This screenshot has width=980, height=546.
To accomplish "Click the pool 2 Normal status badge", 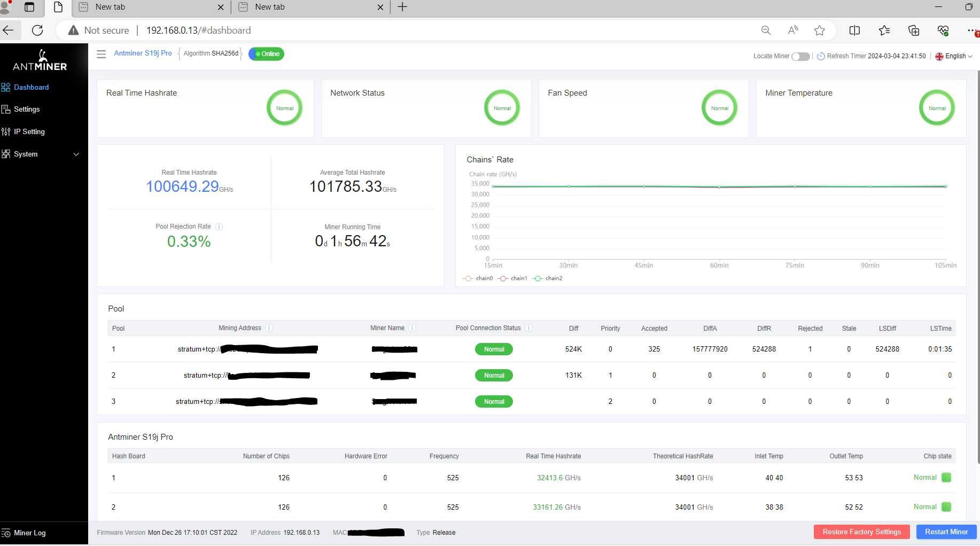I will [x=494, y=376].
